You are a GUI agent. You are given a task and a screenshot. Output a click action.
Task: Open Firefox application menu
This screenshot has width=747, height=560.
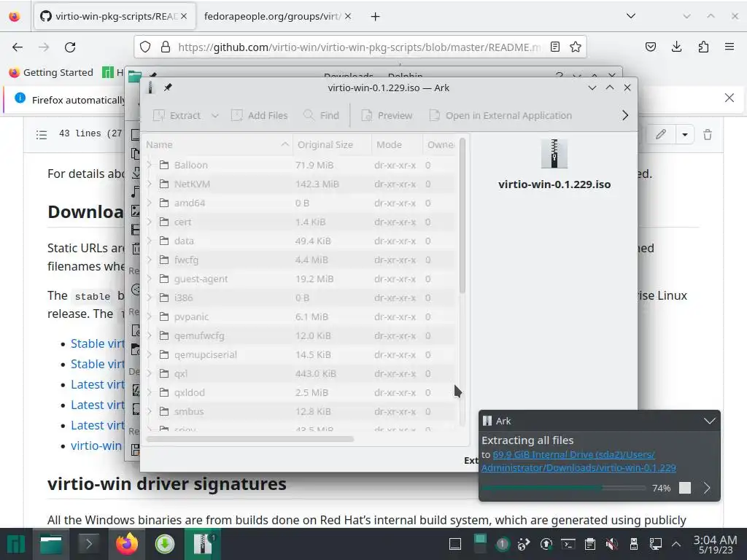point(729,47)
